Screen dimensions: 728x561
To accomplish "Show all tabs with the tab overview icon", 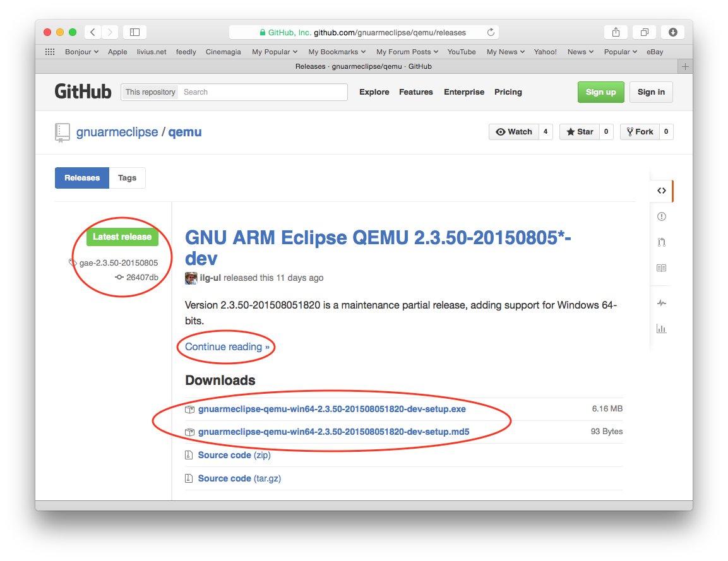I will pos(645,32).
